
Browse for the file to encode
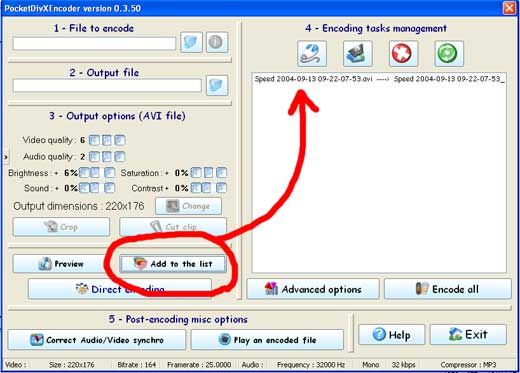coord(191,42)
